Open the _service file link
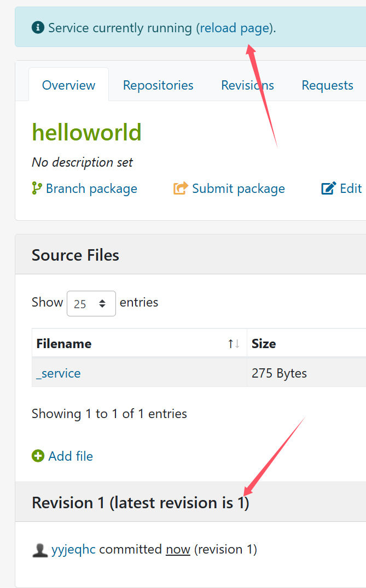This screenshot has width=366, height=588. coord(59,373)
